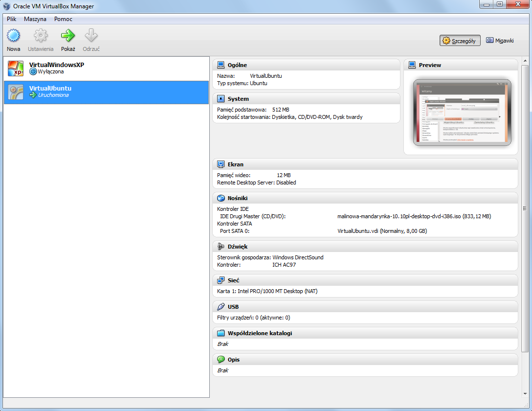The width and height of the screenshot is (532, 411).
Task: Click the details pane scroll up arrow
Action: (x=525, y=61)
